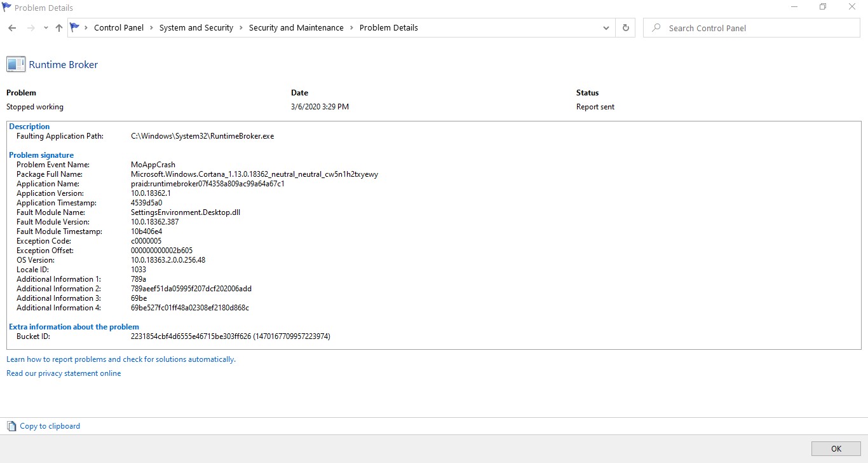Click the Search Control Panel field
Image resolution: width=868 pixels, height=463 pixels.
pyautogui.click(x=752, y=28)
